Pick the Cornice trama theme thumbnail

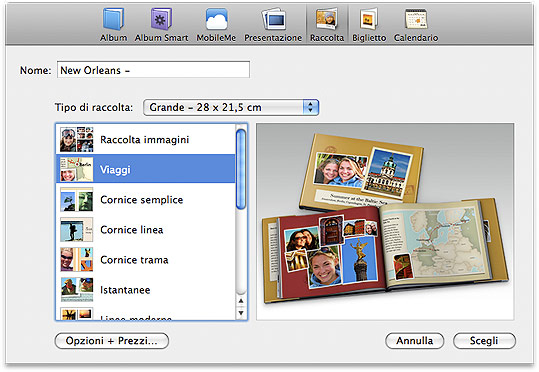tap(76, 260)
